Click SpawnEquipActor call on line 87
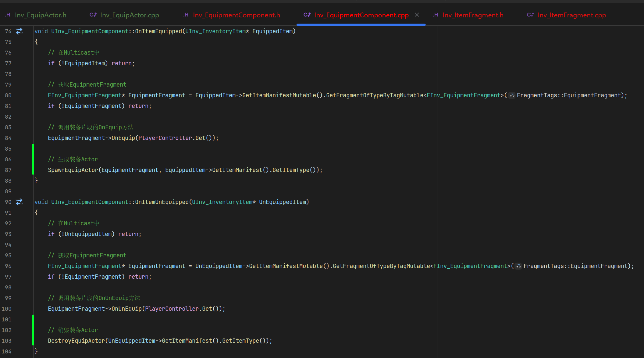The image size is (644, 358). (73, 170)
